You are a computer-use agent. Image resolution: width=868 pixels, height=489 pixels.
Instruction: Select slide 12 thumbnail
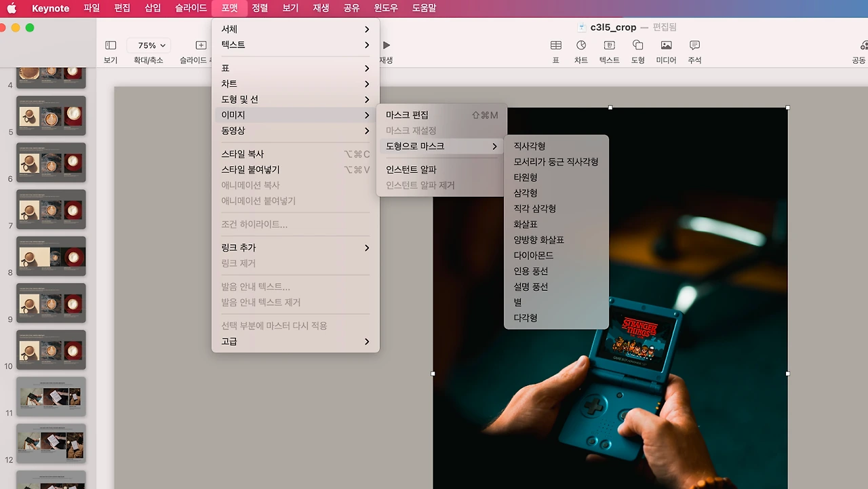coord(51,444)
